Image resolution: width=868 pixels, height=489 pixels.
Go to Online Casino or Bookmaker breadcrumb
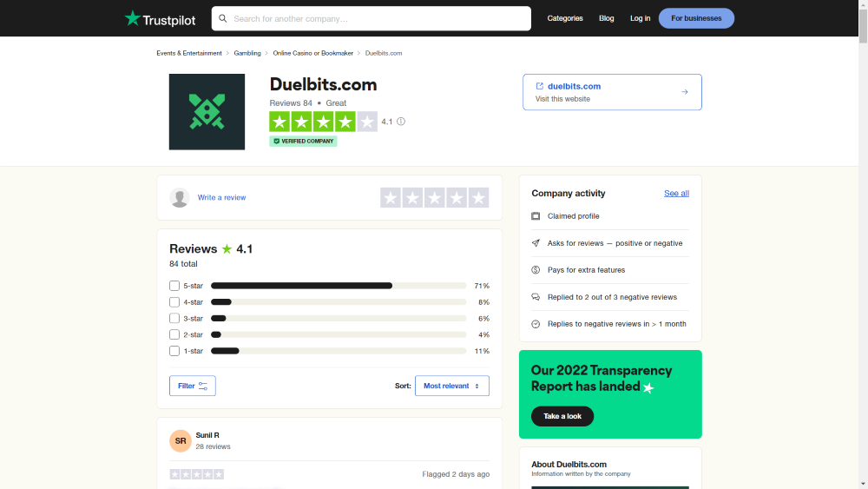312,53
